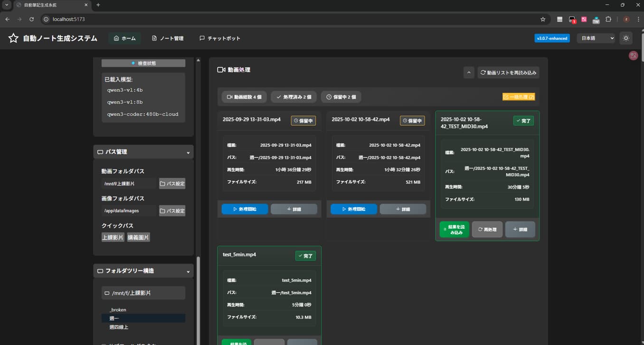Click パス設定 for video folder path

tap(172, 184)
